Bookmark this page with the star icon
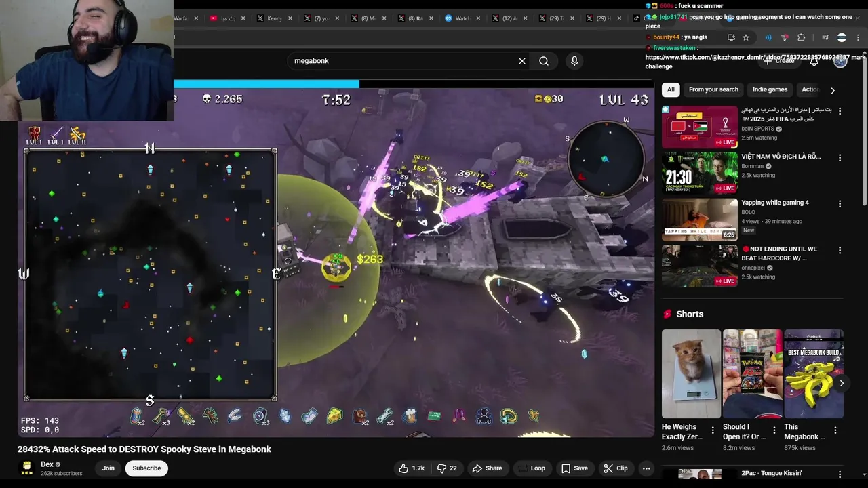 746,37
